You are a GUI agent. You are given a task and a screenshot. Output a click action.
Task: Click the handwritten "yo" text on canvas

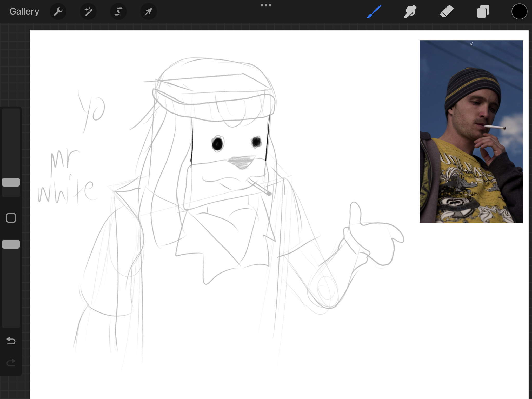point(92,110)
